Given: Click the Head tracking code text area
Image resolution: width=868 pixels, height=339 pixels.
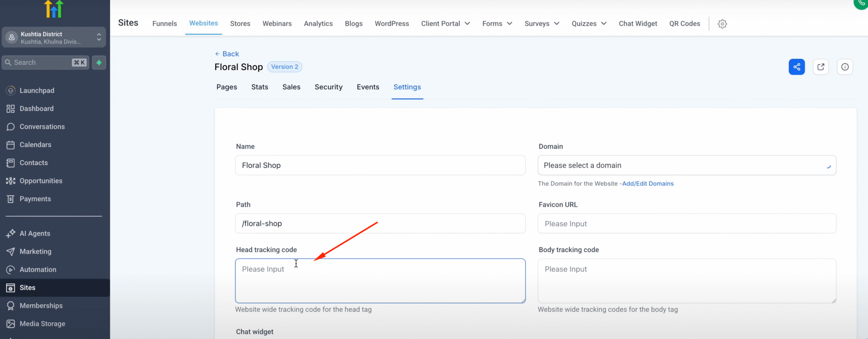Looking at the screenshot, I should click(x=380, y=281).
